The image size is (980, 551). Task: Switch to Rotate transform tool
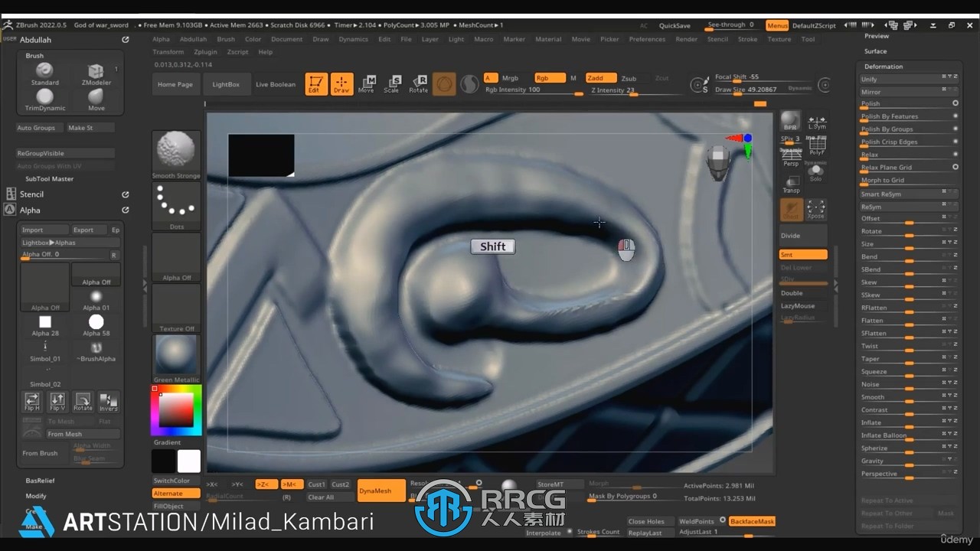pos(418,84)
